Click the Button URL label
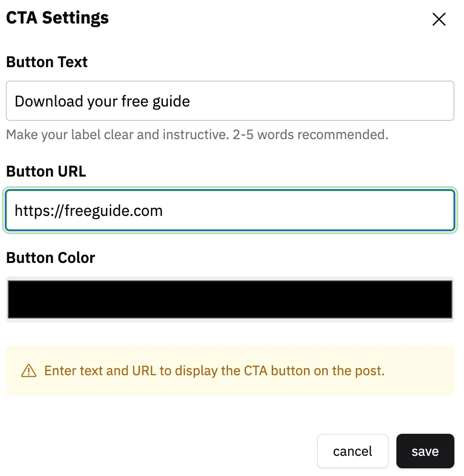Screen dimensions: 464x476 tap(46, 171)
